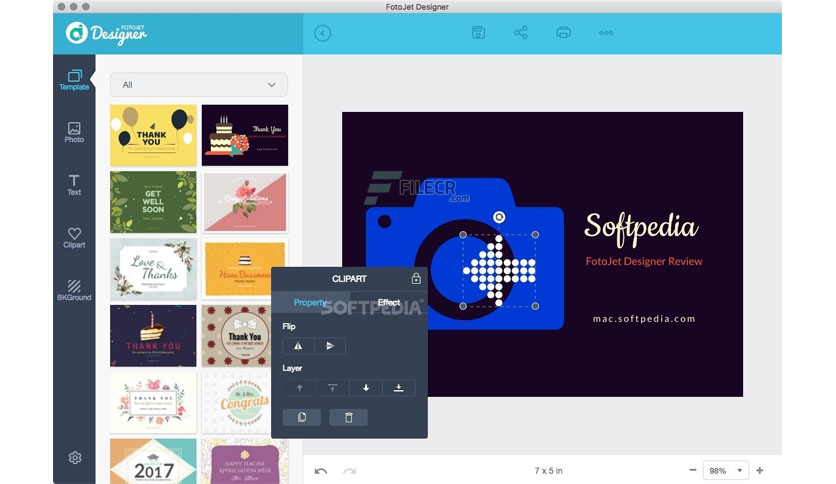The image size is (836, 484).
Task: Send layer to bottom
Action: click(398, 388)
